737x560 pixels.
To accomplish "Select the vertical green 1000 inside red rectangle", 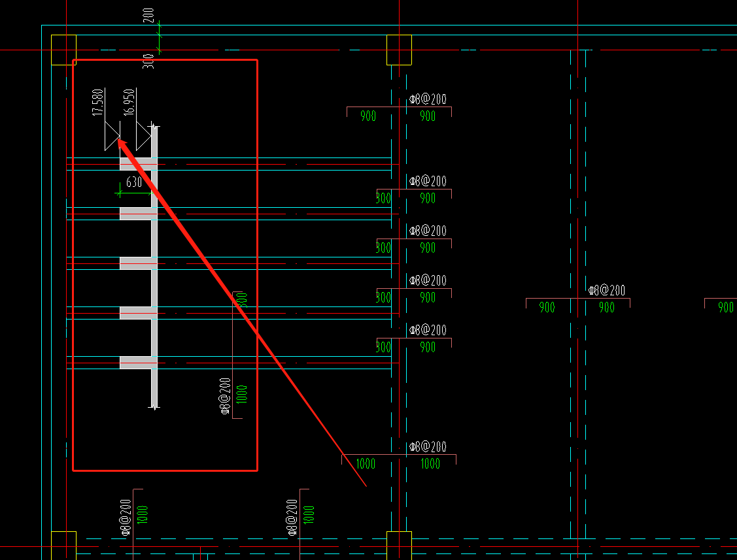I will pos(241,393).
